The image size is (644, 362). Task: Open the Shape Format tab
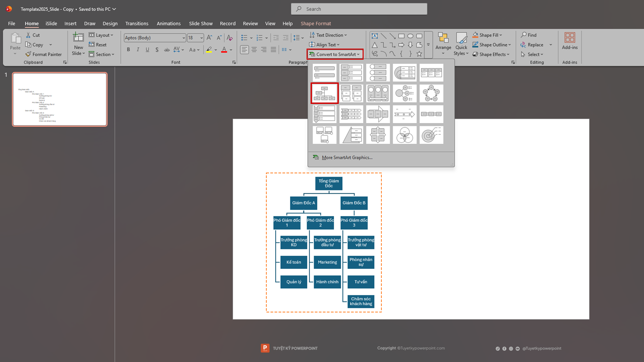[x=316, y=23]
